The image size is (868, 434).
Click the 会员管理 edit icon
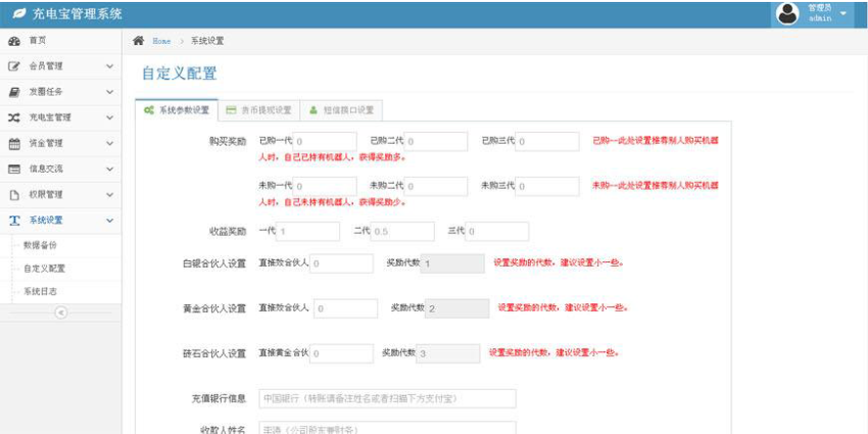tap(15, 66)
